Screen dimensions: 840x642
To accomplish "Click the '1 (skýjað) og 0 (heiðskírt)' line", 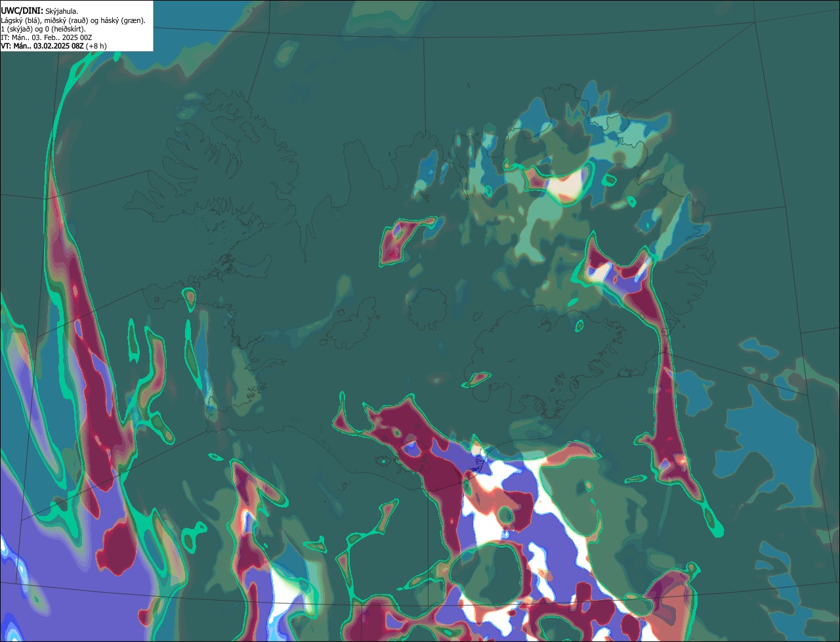I will 43,29.
